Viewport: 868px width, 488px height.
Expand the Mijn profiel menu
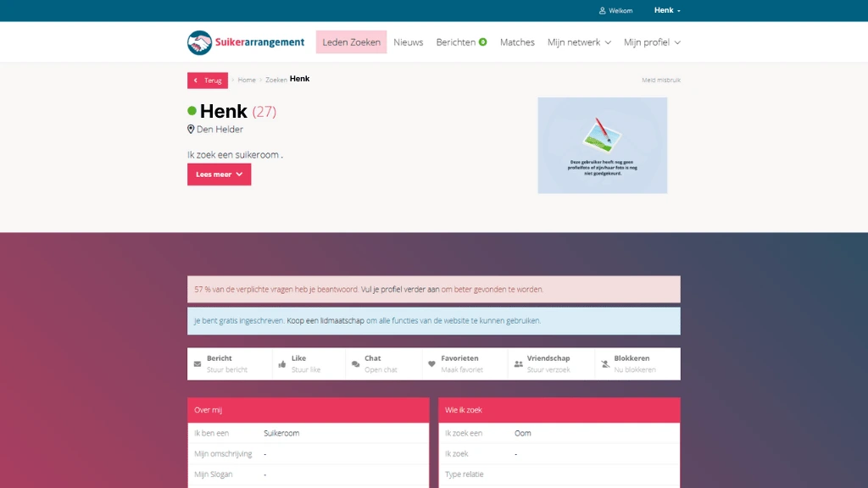tap(652, 42)
